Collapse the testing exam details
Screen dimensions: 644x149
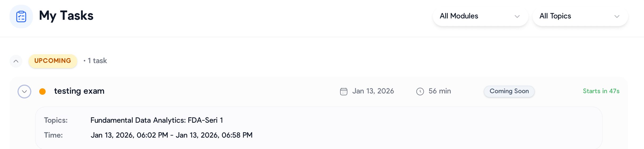click(24, 92)
